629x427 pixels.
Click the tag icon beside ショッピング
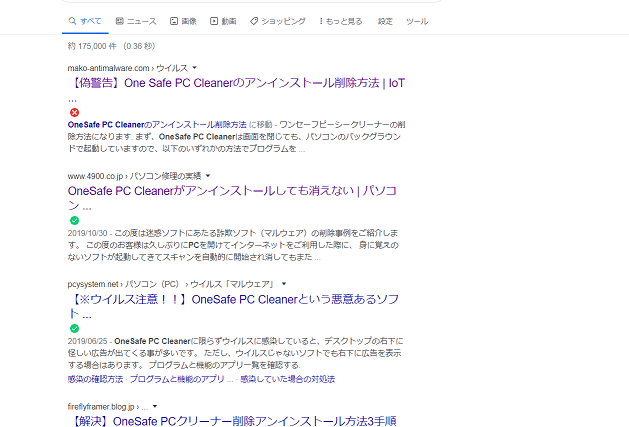(x=254, y=21)
